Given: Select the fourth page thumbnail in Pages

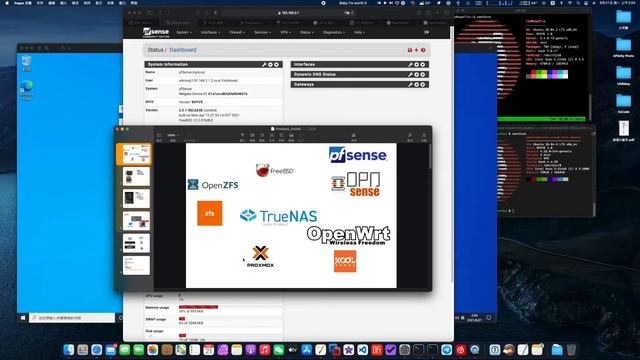Looking at the screenshot, I should point(136,220).
